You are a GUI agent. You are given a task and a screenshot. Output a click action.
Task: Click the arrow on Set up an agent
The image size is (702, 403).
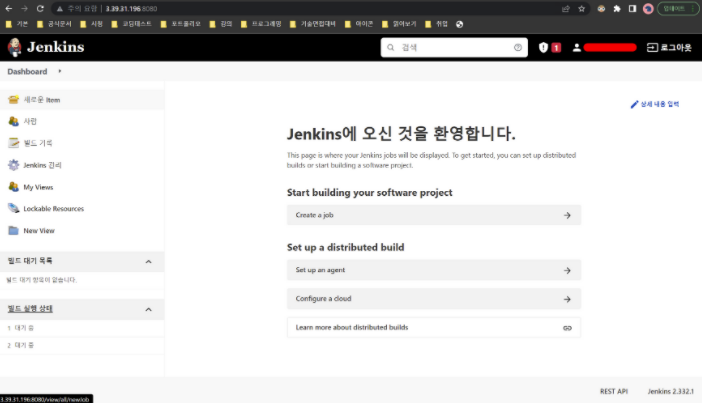567,270
